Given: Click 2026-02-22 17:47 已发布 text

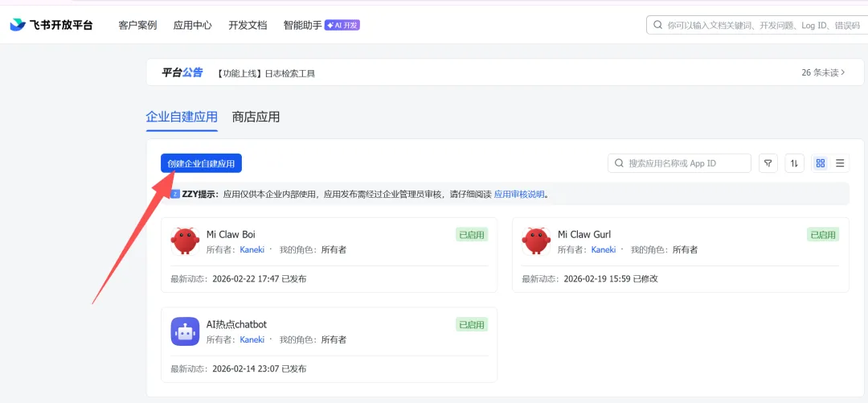Looking at the screenshot, I should click(260, 279).
